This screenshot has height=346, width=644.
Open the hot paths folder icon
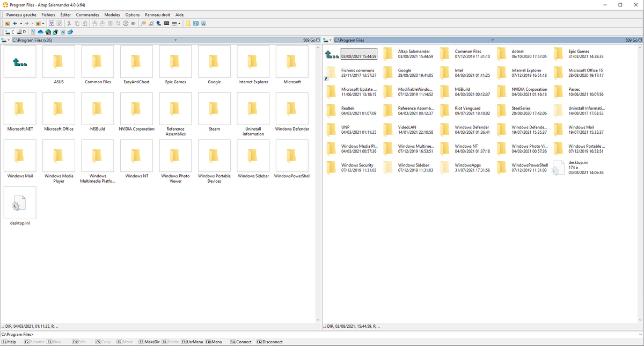(38, 24)
